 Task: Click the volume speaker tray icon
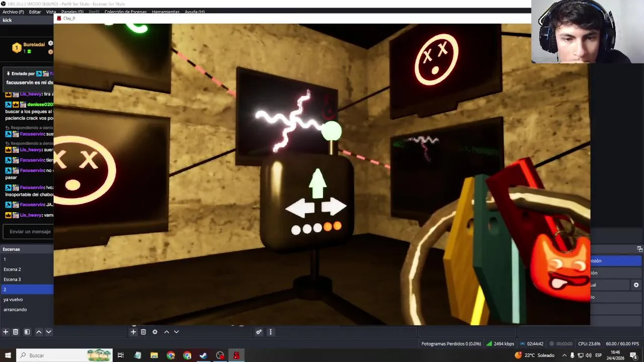[588, 355]
